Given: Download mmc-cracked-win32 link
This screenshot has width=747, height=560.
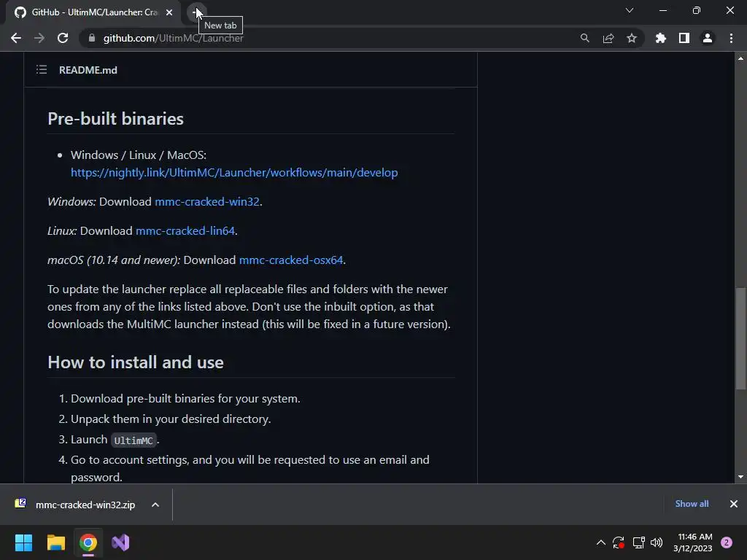Looking at the screenshot, I should (206, 201).
